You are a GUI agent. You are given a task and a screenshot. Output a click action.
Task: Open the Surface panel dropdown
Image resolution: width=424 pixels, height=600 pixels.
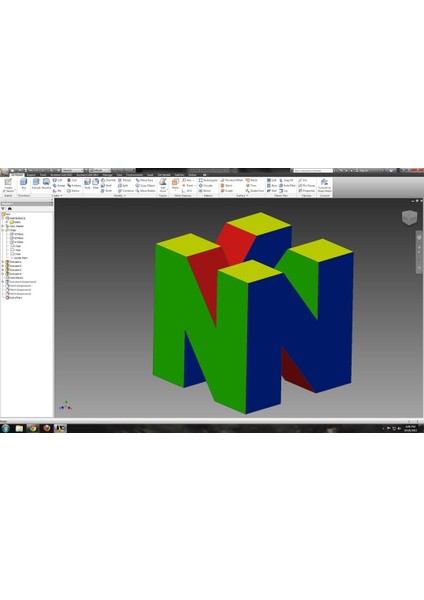(242, 196)
